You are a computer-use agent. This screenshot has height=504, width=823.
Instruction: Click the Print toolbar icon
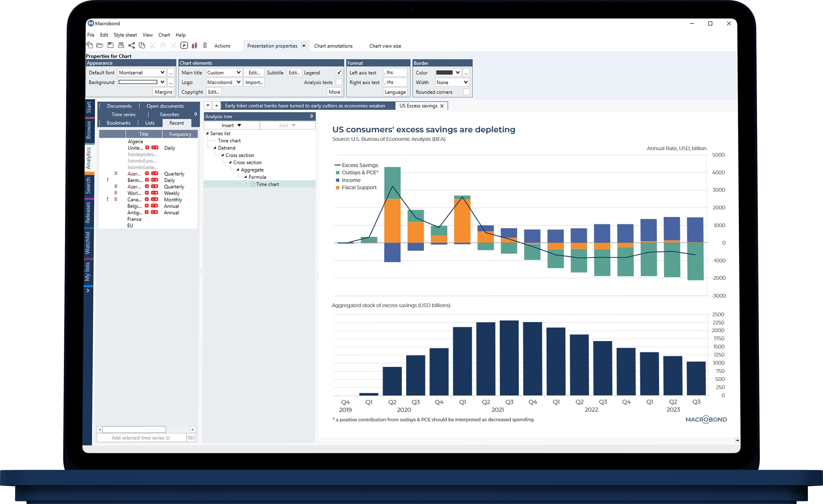[121, 45]
